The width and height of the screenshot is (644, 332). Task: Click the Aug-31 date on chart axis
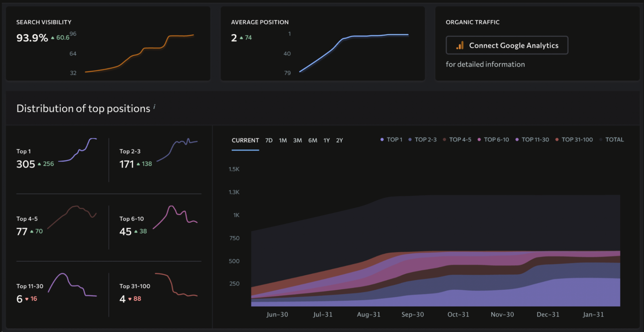(369, 314)
